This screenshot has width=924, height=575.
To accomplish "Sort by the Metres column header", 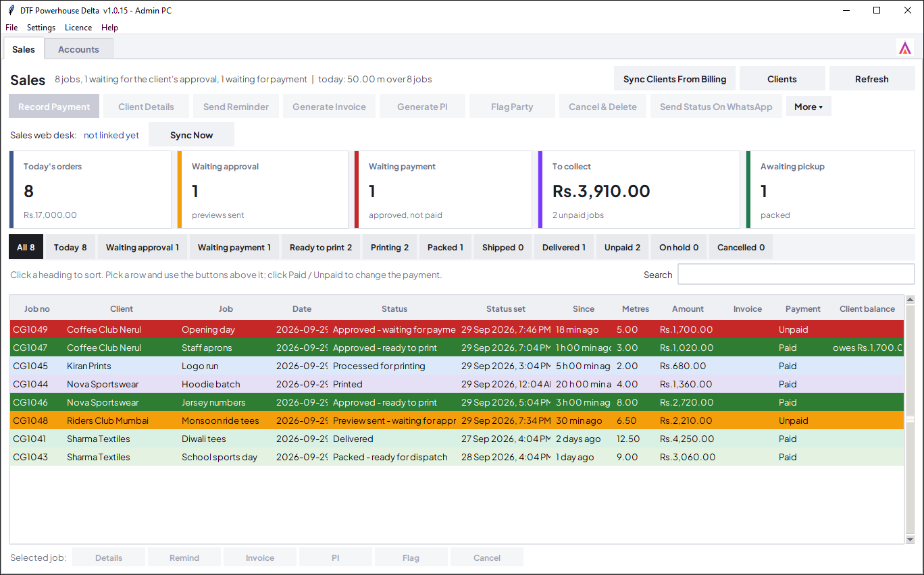I will pos(636,309).
